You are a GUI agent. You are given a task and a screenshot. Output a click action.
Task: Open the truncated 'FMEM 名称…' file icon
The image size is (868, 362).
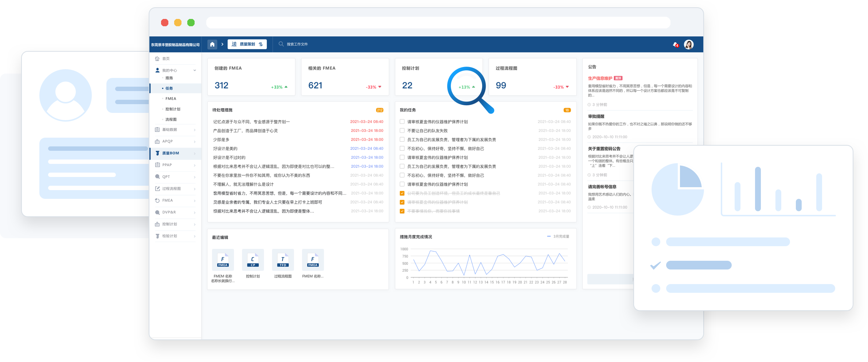pos(313,260)
